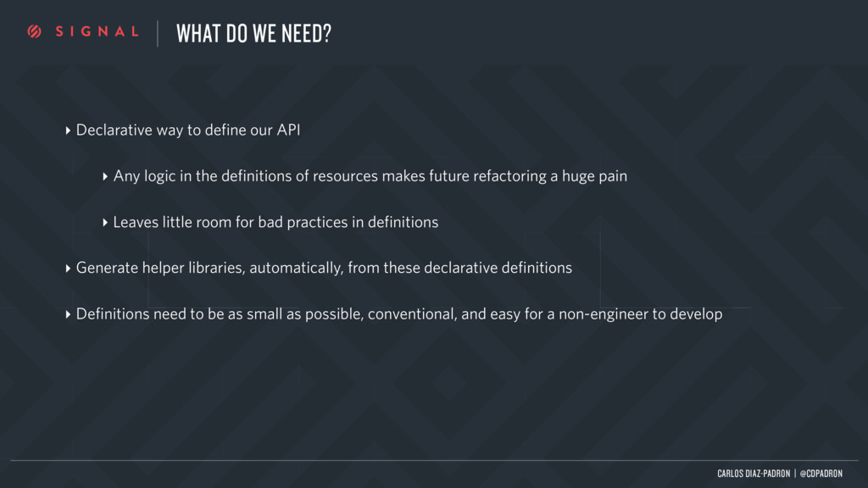Click the vertical divider beside the Signal logo

click(158, 34)
